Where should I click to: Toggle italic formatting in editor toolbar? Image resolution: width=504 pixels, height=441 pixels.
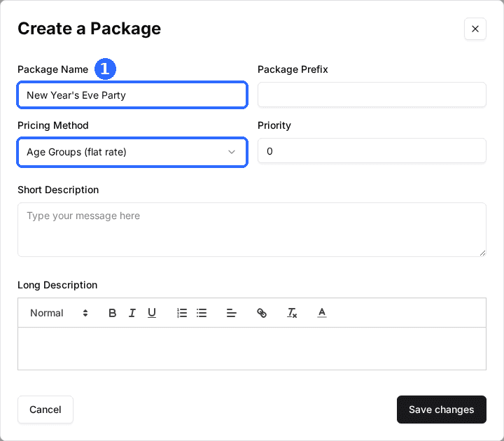pos(132,313)
